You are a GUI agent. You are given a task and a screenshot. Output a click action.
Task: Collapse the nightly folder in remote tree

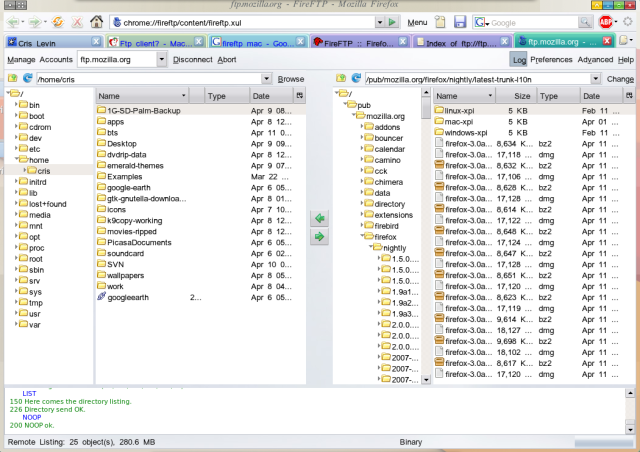371,247
